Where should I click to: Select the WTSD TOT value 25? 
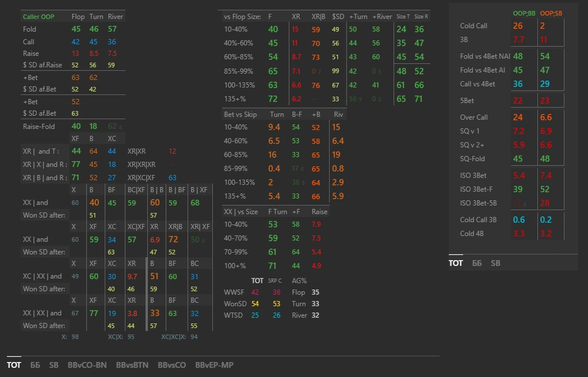pyautogui.click(x=255, y=315)
